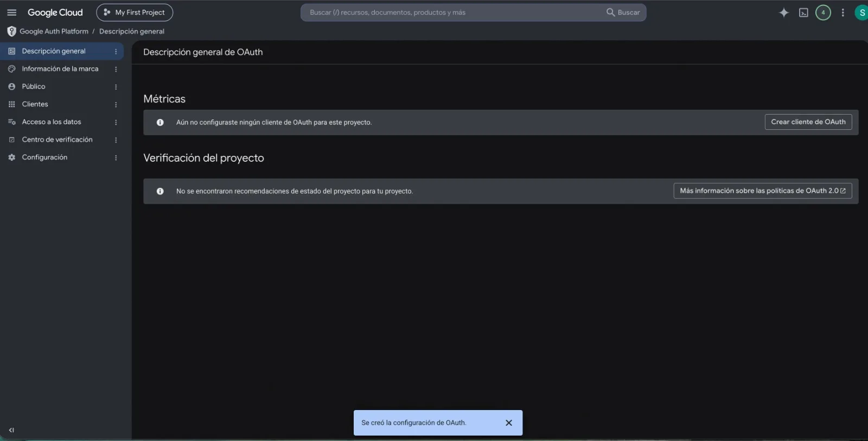868x441 pixels.
Task: Click the Google Auth Platform shield icon
Action: 11,31
